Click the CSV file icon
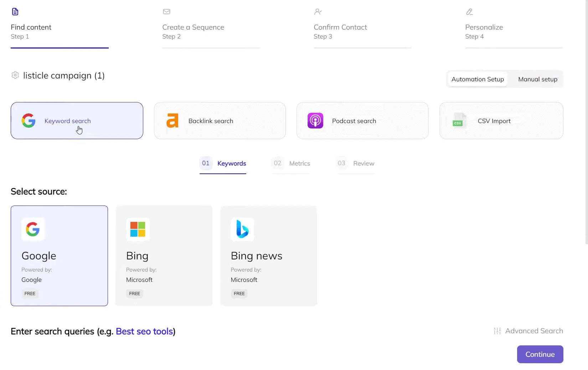Screen dimensions: 588x370 (459, 121)
